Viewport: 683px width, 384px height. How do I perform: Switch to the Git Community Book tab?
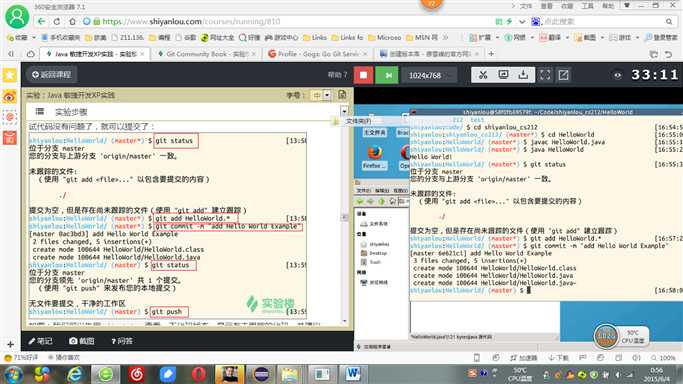[206, 54]
